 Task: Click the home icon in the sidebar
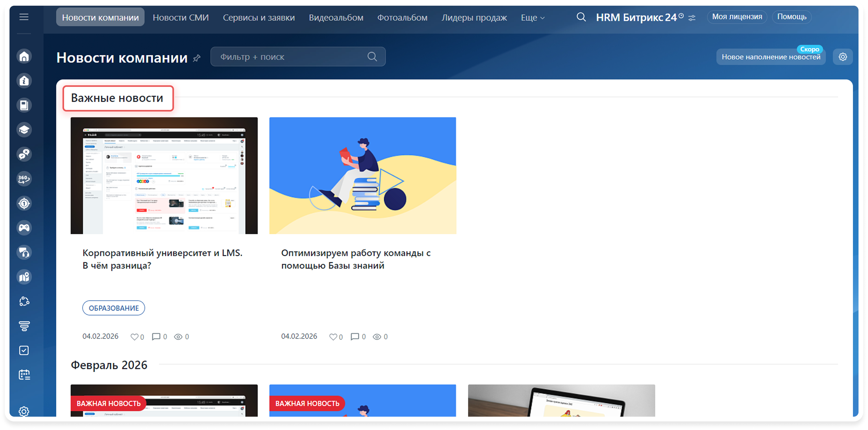coord(24,56)
